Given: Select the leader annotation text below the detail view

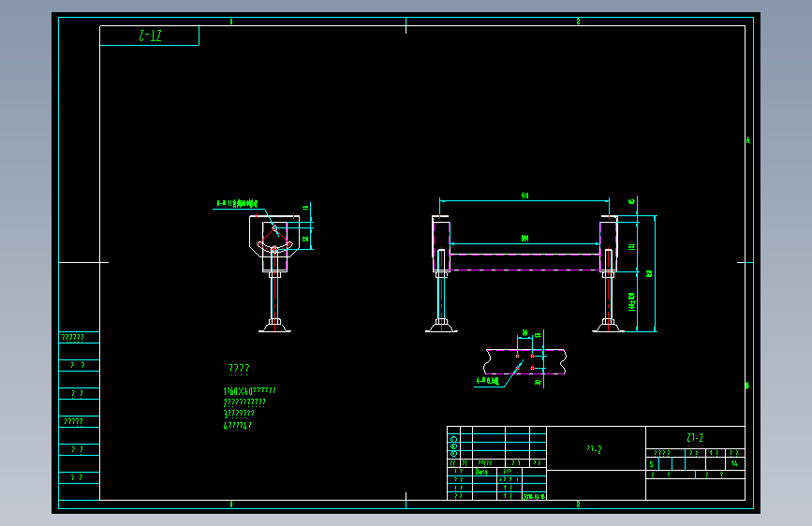Looking at the screenshot, I should point(487,381).
